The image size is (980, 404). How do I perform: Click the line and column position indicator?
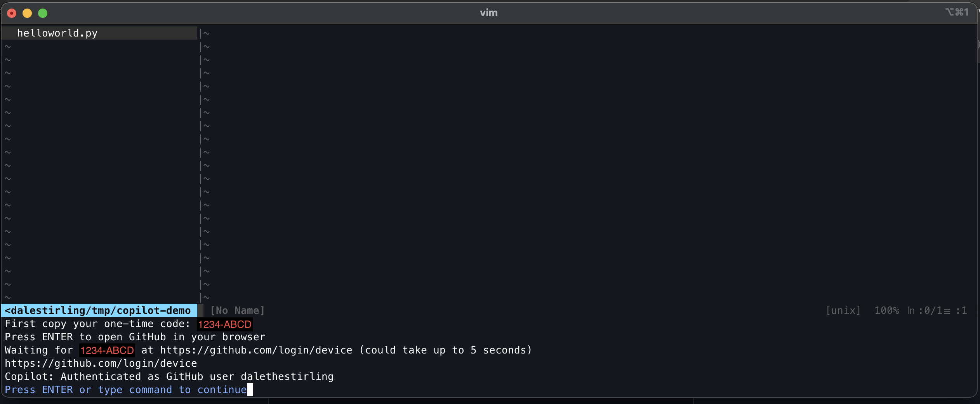(937, 310)
